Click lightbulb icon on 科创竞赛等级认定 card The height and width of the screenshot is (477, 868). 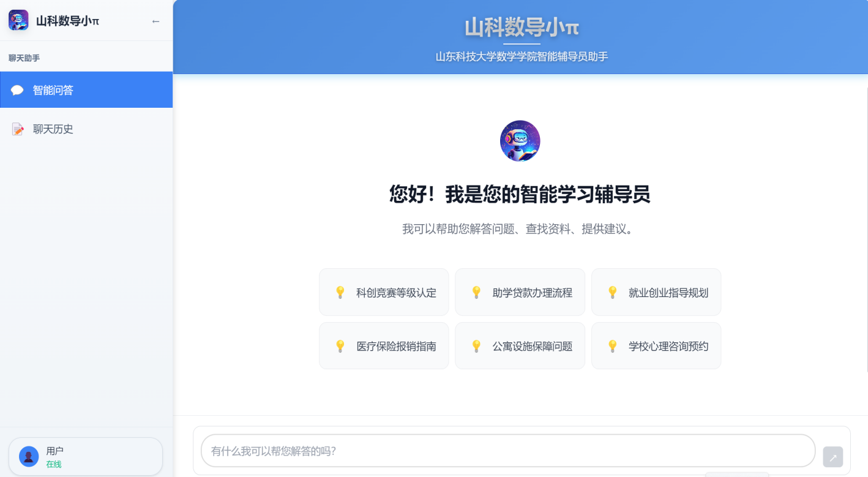(340, 292)
